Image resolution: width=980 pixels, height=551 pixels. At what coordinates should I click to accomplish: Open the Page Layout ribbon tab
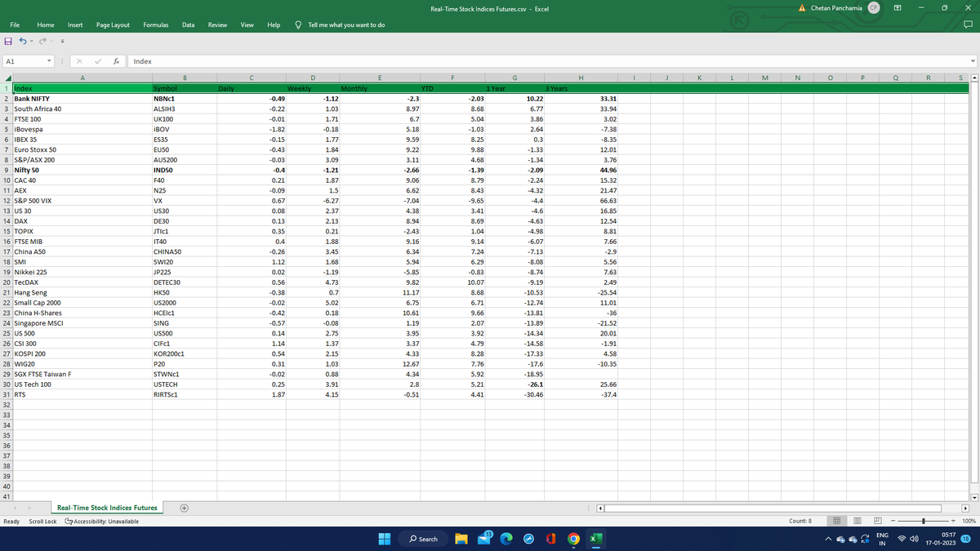pyautogui.click(x=113, y=25)
